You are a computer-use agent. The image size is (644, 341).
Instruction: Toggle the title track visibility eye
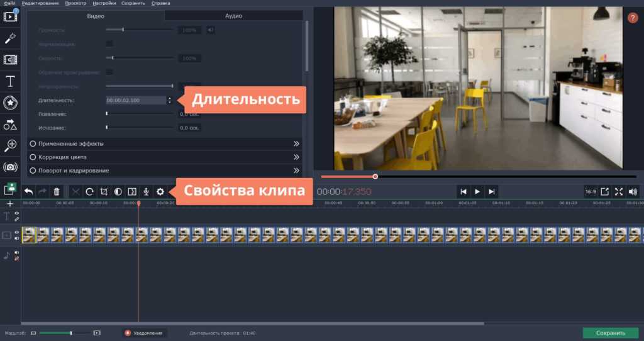point(16,214)
